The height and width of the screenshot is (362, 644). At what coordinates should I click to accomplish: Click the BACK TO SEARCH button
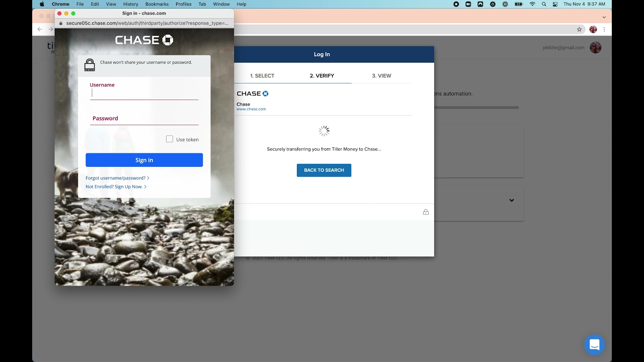(324, 170)
